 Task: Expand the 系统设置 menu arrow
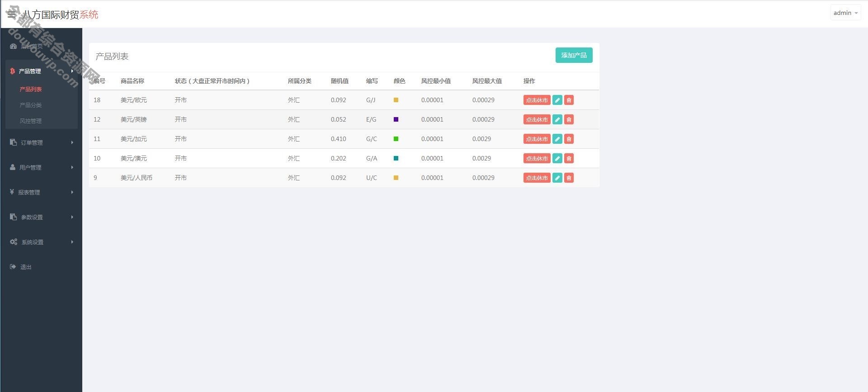coord(72,242)
